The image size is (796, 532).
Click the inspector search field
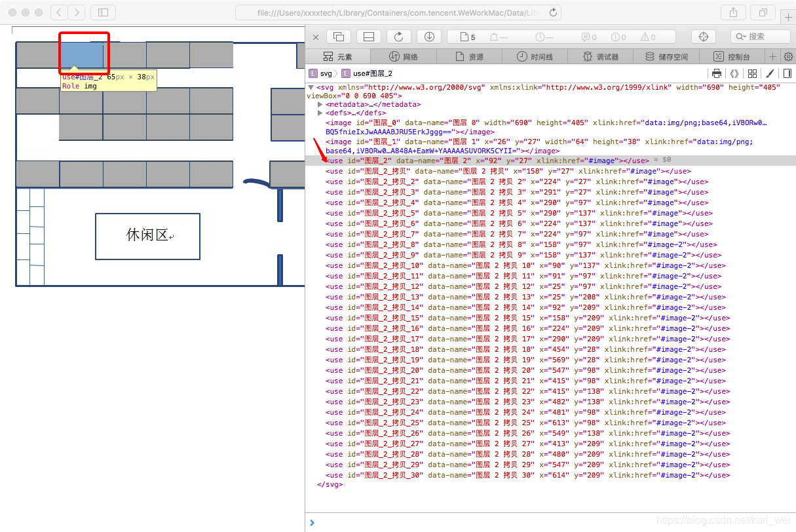click(x=760, y=37)
